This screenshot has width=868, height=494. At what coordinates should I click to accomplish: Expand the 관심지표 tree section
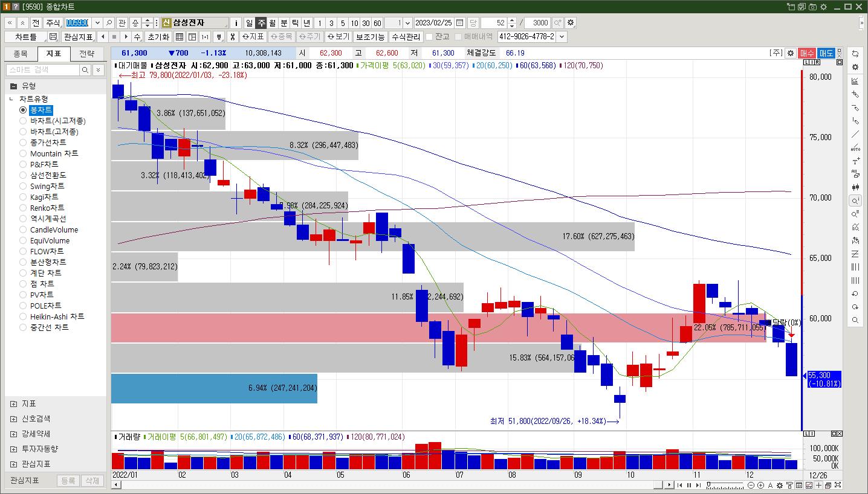[13, 464]
